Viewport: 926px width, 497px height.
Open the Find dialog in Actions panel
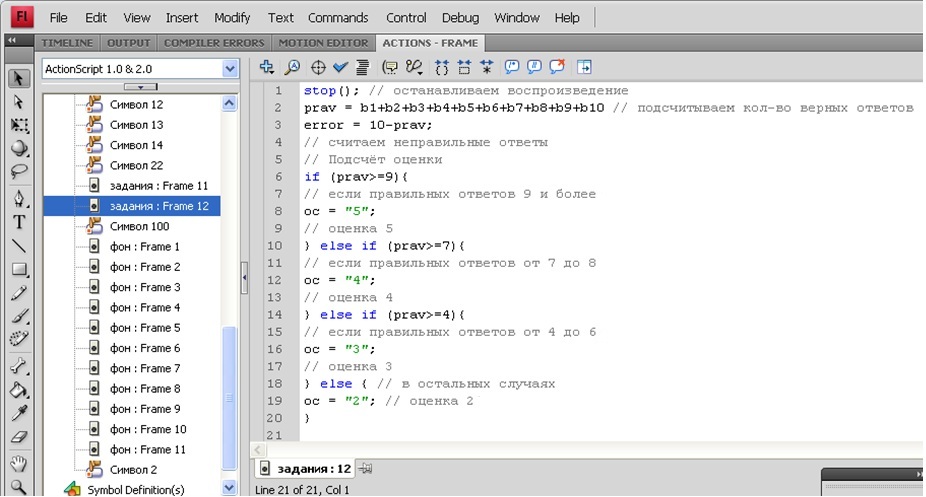click(292, 67)
